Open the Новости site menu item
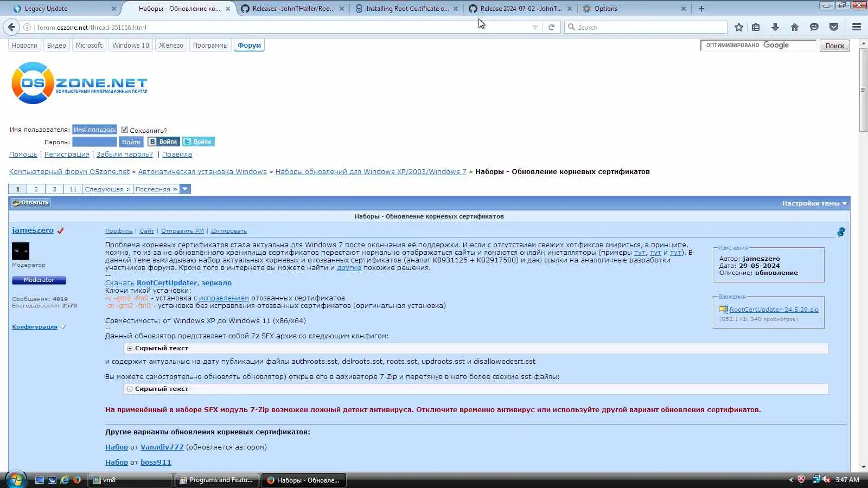 (24, 46)
